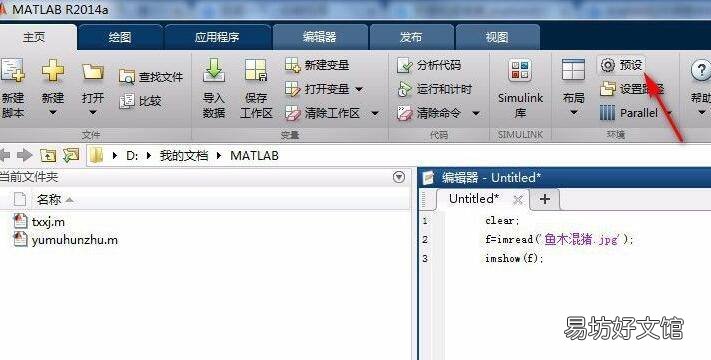Click 保存工作区 (Save Workspace) icon
711x360 pixels.
[x=256, y=70]
